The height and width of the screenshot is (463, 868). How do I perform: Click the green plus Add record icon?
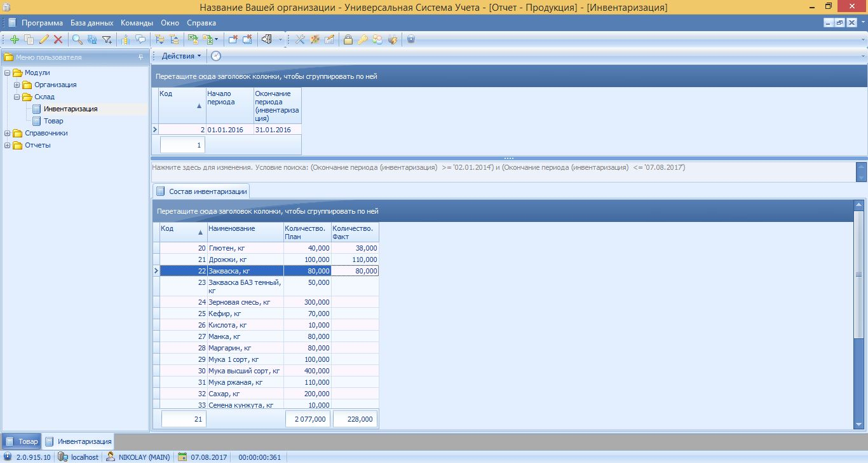point(14,39)
